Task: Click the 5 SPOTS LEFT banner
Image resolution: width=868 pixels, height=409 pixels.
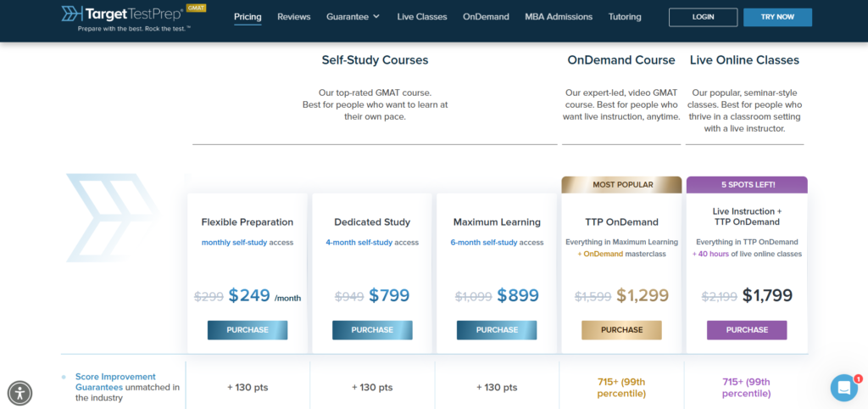Action: 747,184
